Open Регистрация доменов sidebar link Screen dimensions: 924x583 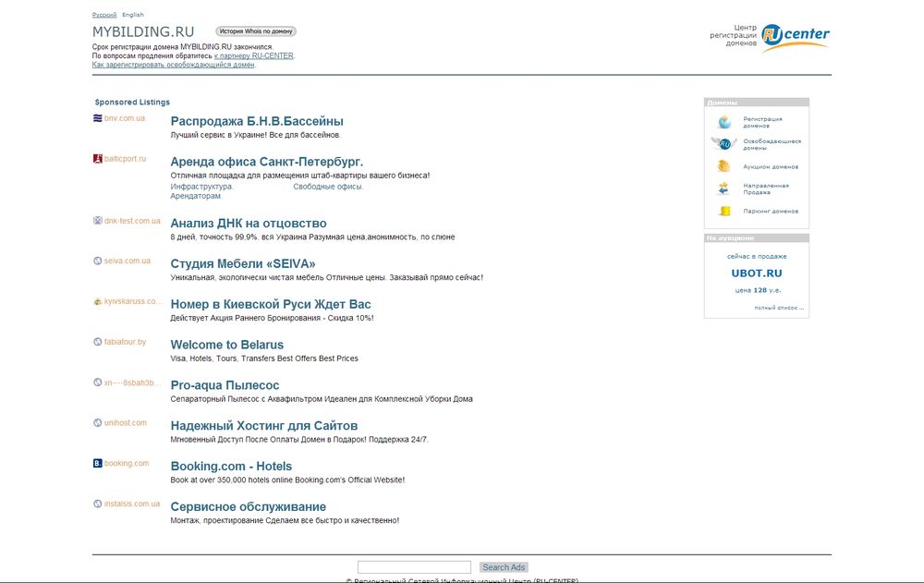pos(762,122)
